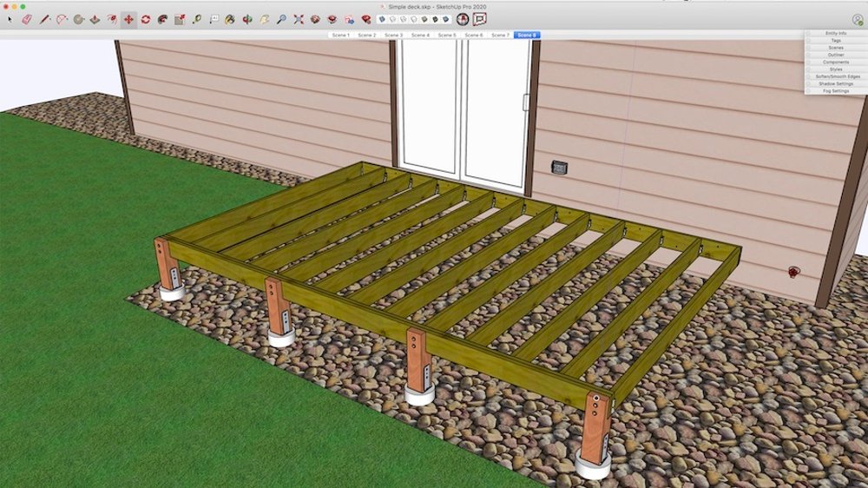The width and height of the screenshot is (868, 488).
Task: Activate the Orbit tool
Action: pos(247,19)
